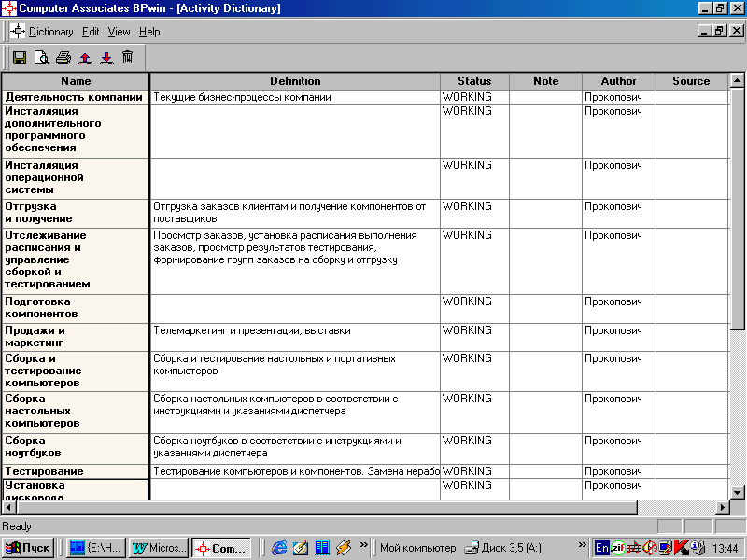Click the yellow lightning quick launch icon
747x560 pixels.
point(344,548)
